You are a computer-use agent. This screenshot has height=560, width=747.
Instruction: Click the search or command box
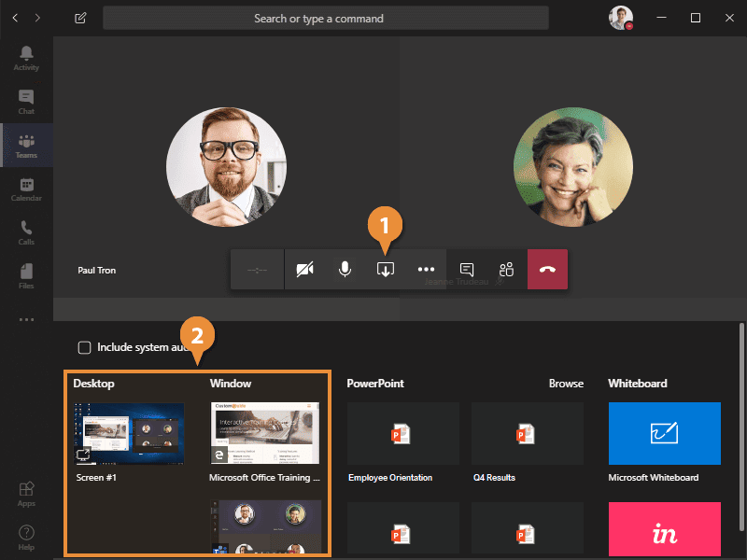tap(326, 18)
